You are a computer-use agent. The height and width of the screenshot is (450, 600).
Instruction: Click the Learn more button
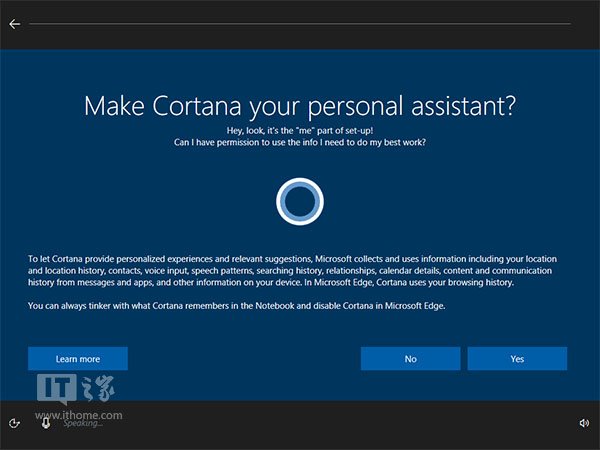tap(78, 359)
